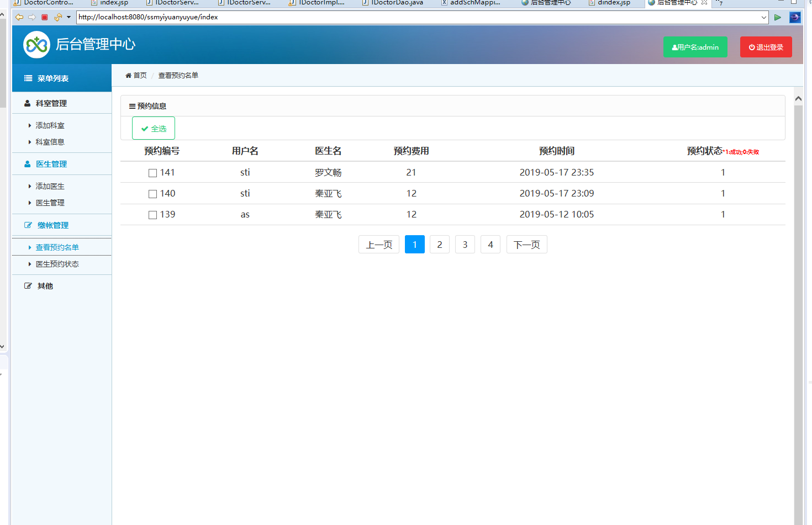Open the URL address bar dropdown

(764, 17)
